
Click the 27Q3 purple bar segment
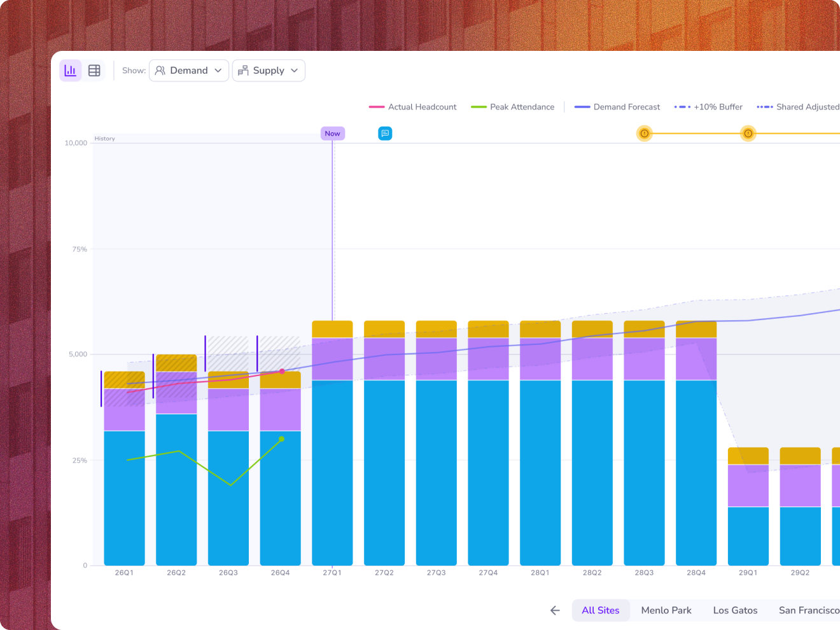(x=437, y=359)
